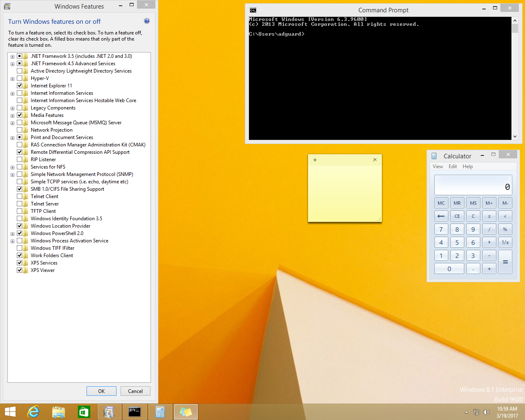
Task: Click OK in Windows Features
Action: (x=101, y=391)
